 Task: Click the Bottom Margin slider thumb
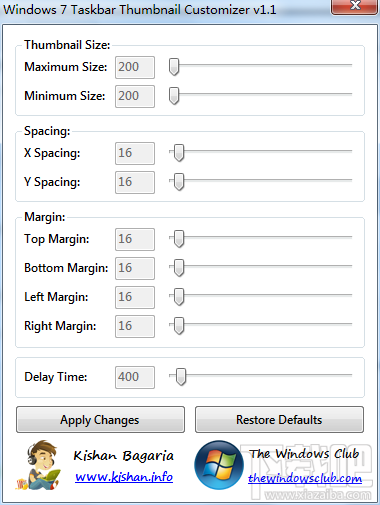coord(179,268)
